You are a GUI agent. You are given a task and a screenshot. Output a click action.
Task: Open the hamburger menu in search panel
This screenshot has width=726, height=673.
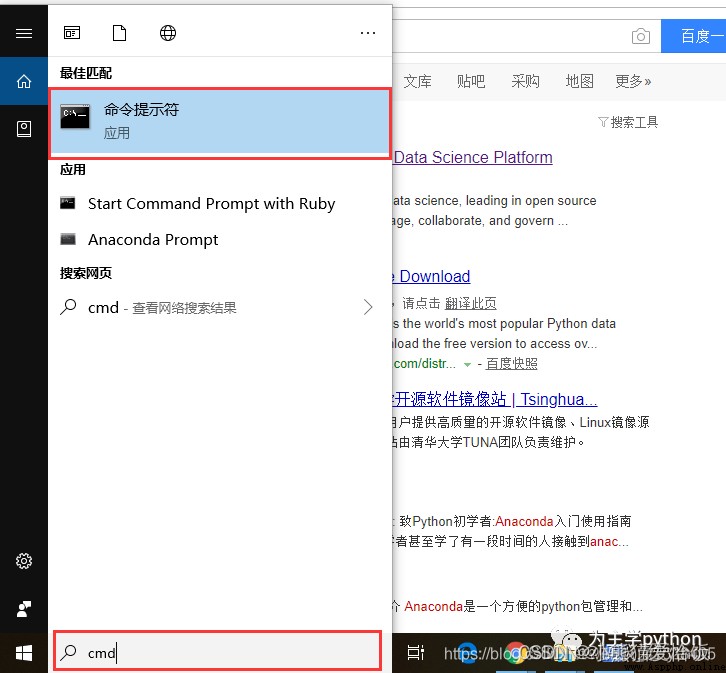click(24, 33)
